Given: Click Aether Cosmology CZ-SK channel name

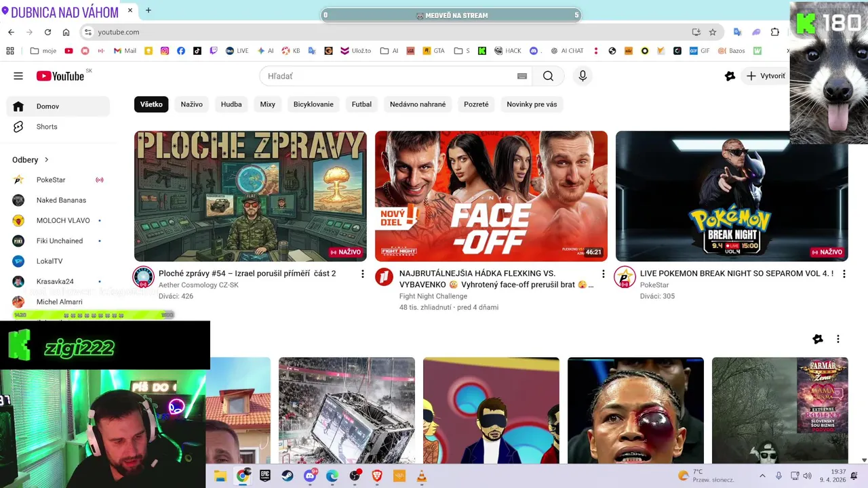Looking at the screenshot, I should point(199,285).
